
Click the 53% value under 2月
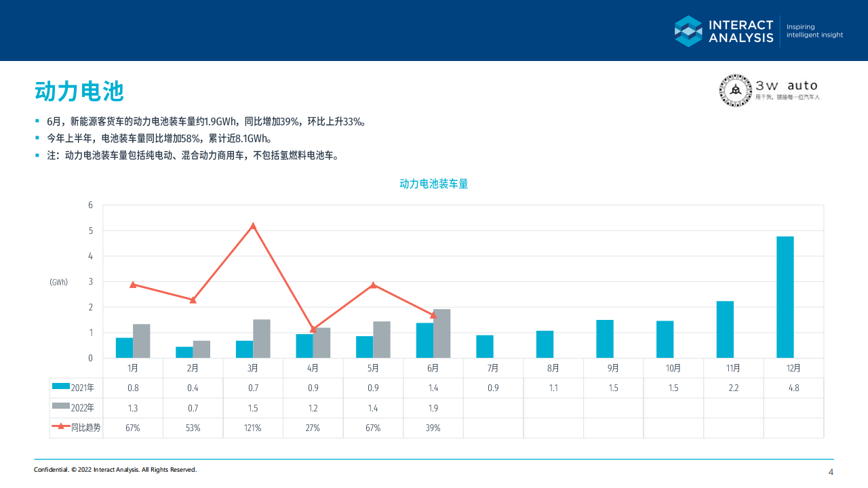[193, 428]
